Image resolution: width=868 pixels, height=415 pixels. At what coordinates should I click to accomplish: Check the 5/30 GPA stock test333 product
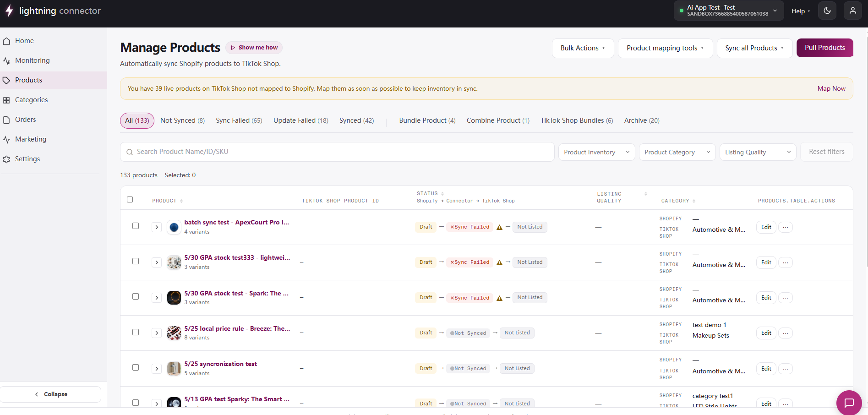click(x=136, y=261)
